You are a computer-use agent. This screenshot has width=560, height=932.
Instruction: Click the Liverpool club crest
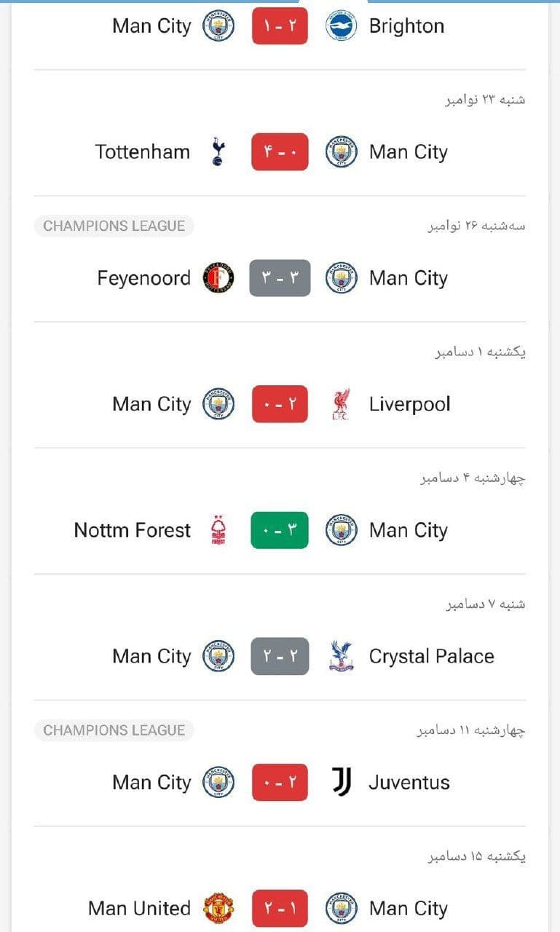pos(341,405)
